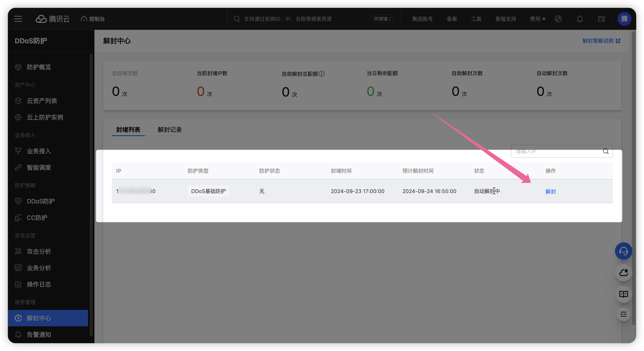Click the sidebar vertical scrollbar
Viewport: 644px width, 351px height.
(91, 195)
